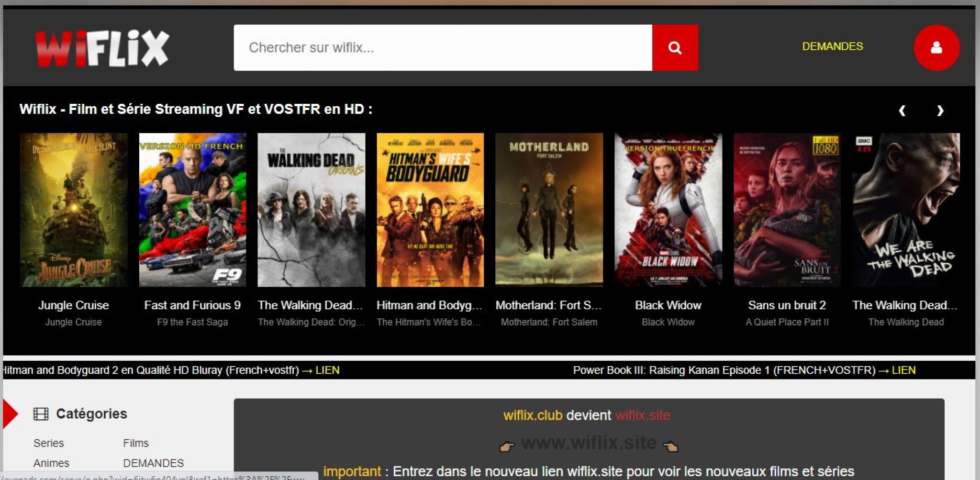
Task: Follow LIEN for Power Book III episode
Action: pos(903,370)
